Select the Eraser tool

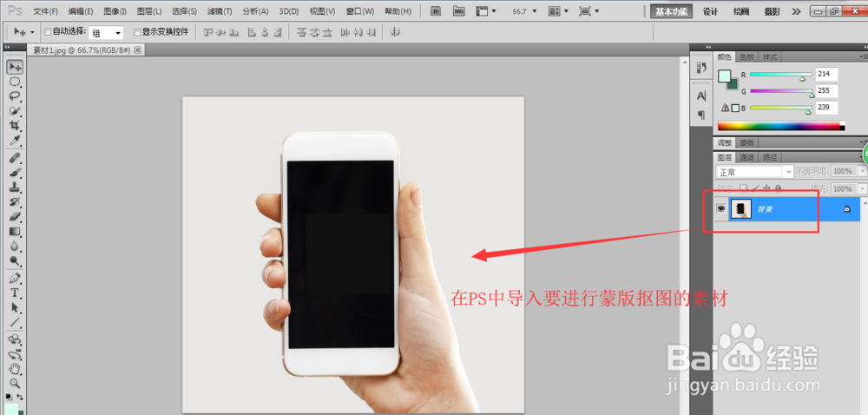pyautogui.click(x=15, y=216)
